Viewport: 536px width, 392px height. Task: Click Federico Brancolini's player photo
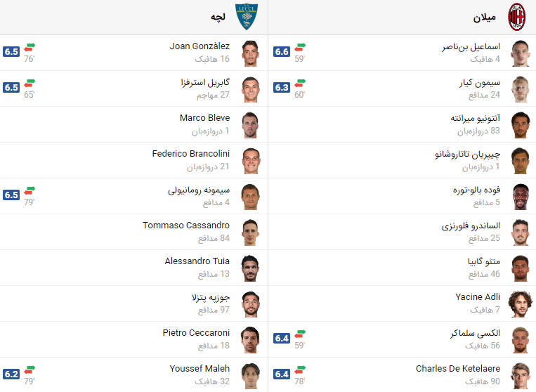coord(251,160)
